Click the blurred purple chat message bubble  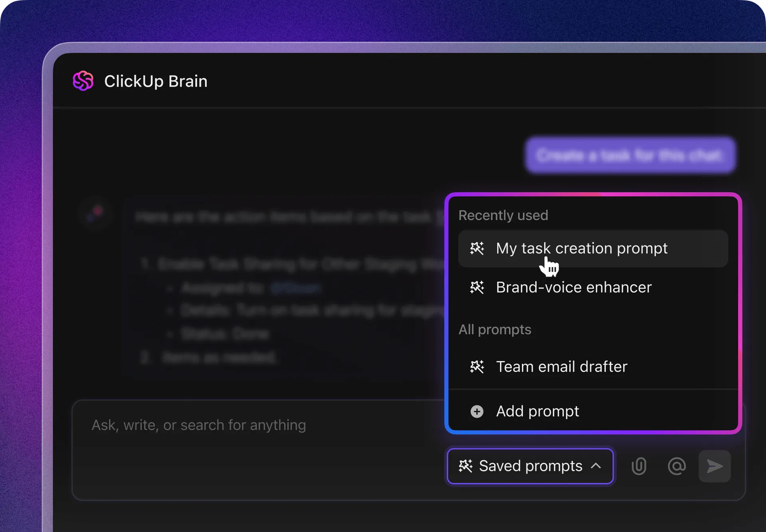tap(630, 155)
